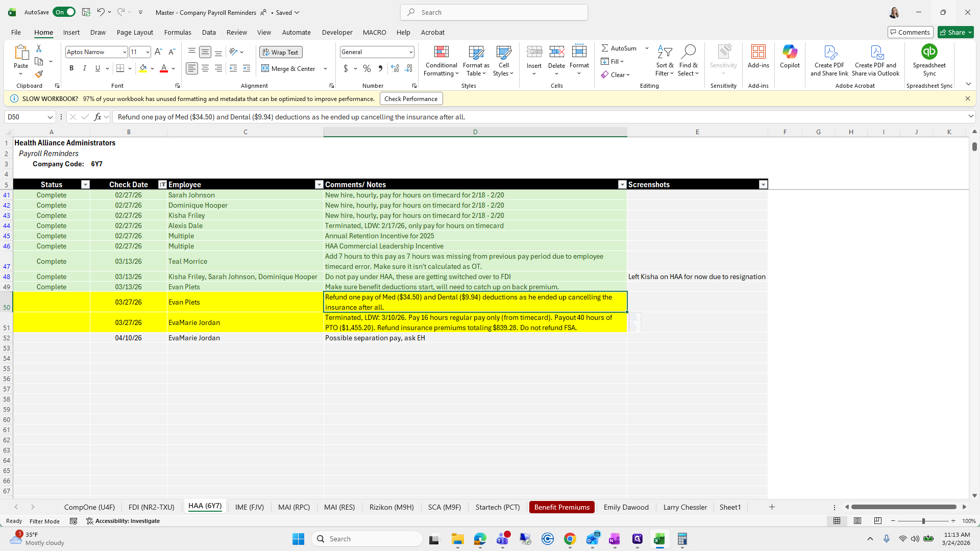The height and width of the screenshot is (551, 980).
Task: Click the Format Painter brush icon
Action: coord(39,74)
